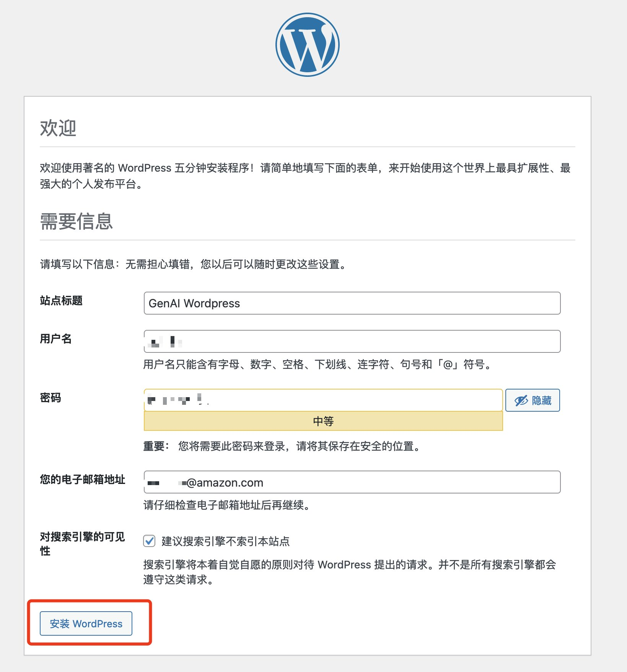Screen dimensions: 627x672
Task: Click the username rules hint text
Action: point(318,364)
